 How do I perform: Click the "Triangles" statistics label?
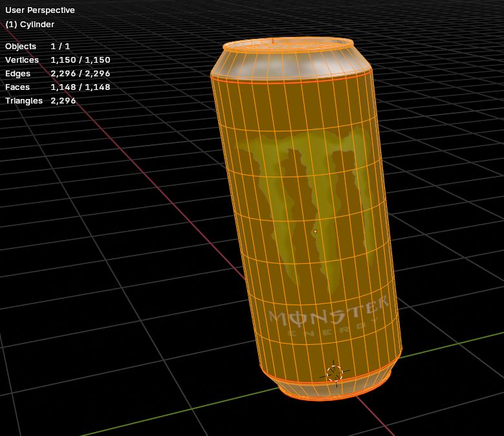click(x=24, y=101)
